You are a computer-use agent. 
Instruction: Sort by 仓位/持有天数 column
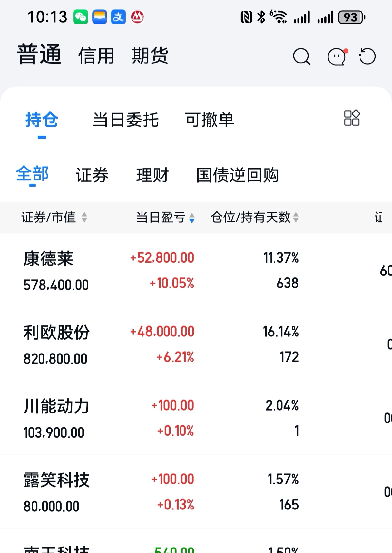296,218
